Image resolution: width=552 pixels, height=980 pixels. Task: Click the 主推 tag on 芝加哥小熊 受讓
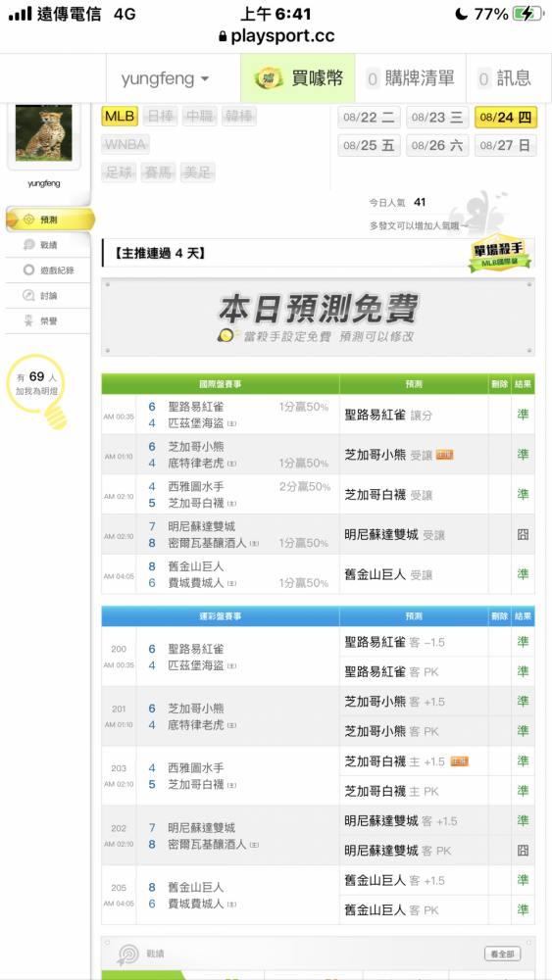point(444,455)
